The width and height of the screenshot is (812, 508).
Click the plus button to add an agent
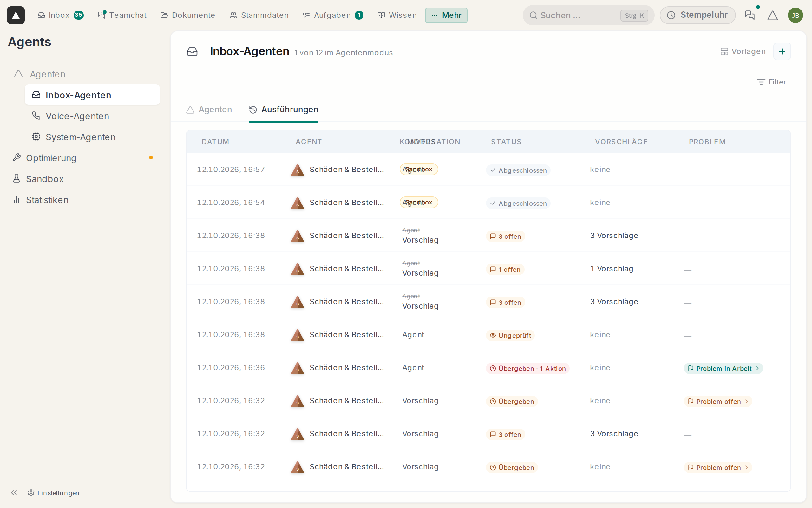click(782, 51)
